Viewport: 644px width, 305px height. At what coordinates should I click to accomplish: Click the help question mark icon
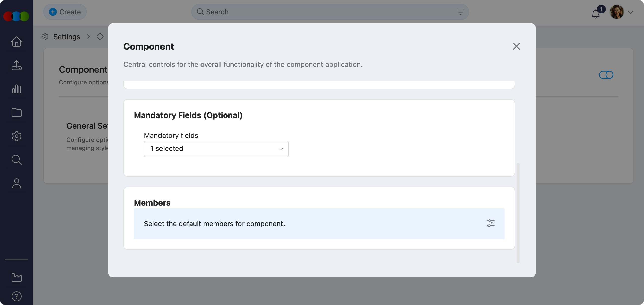(17, 296)
